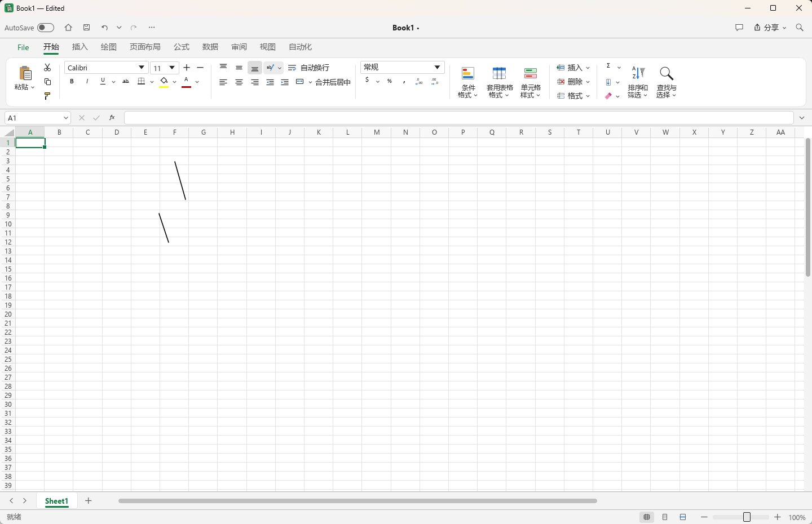This screenshot has height=524, width=812.
Task: Open the comments pane icon
Action: pos(739,28)
